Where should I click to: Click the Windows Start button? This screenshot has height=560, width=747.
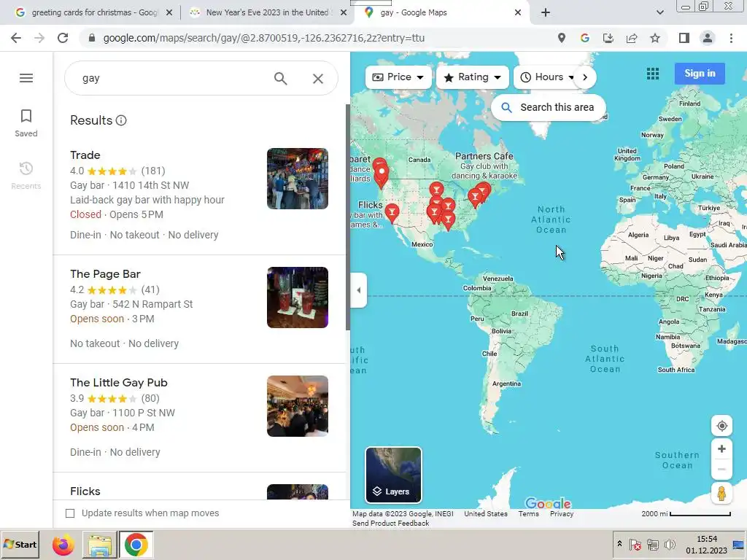(x=20, y=544)
